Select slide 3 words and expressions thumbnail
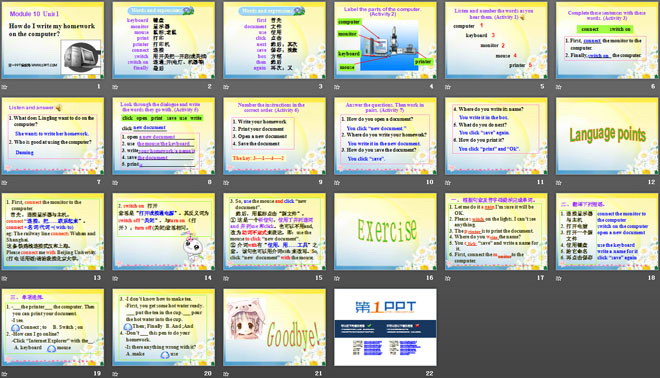 coord(274,40)
